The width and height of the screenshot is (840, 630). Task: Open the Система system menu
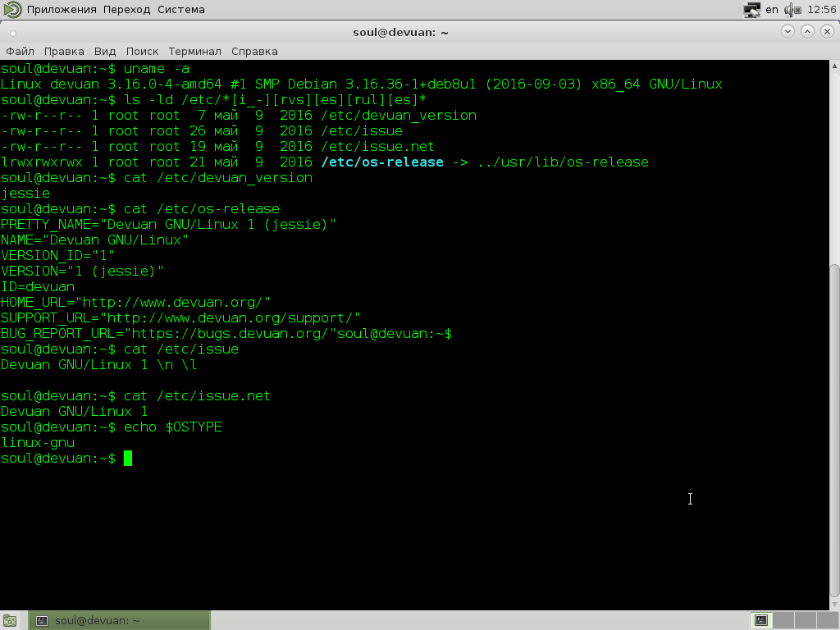[x=181, y=10]
